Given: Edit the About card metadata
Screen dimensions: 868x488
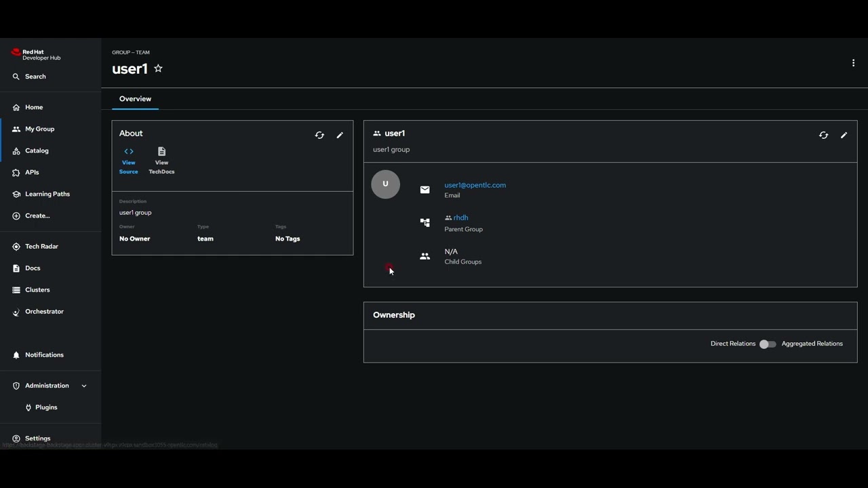Looking at the screenshot, I should 340,135.
